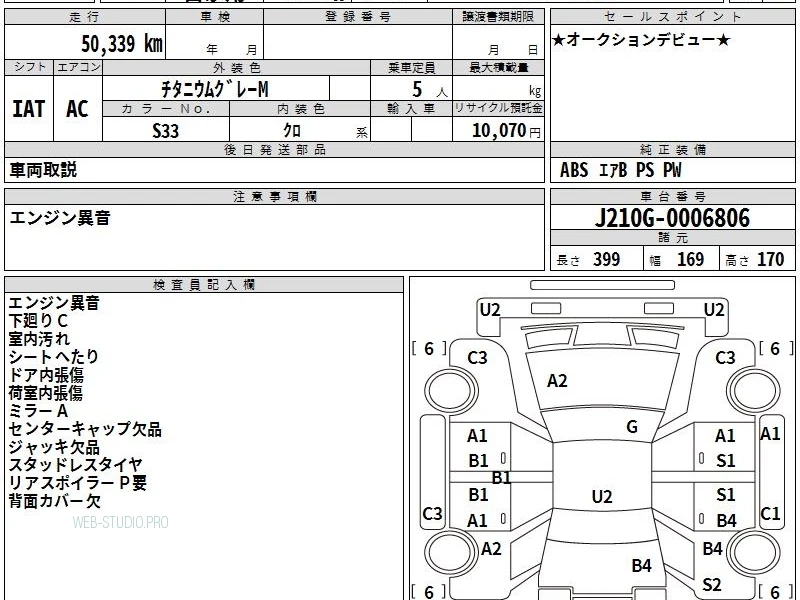This screenshot has width=800, height=600.
Task: Select the interior color value クロ
Action: [x=292, y=131]
